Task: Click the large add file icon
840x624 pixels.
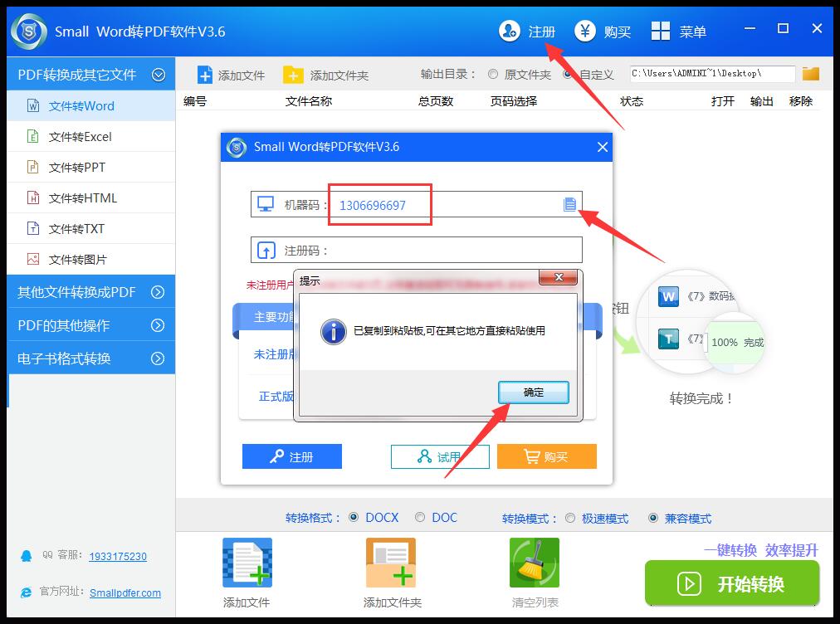Action: (x=247, y=563)
